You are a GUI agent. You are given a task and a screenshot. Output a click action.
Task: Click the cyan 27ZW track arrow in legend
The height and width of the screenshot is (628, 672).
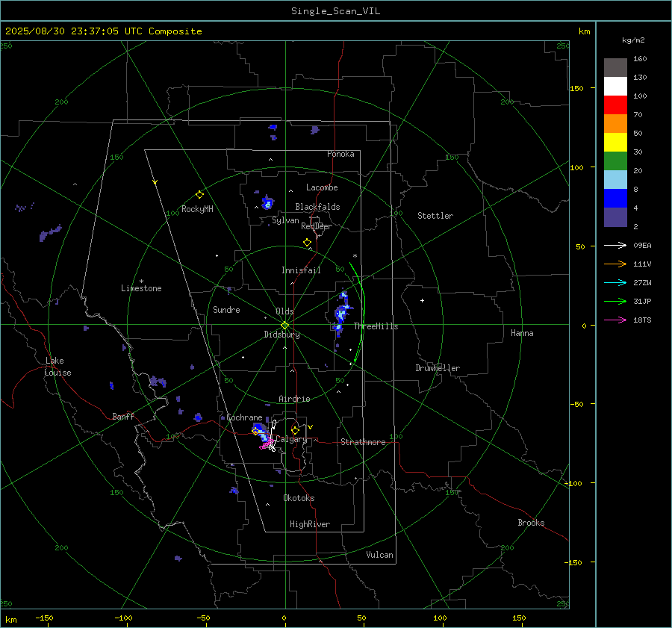pyautogui.click(x=615, y=282)
